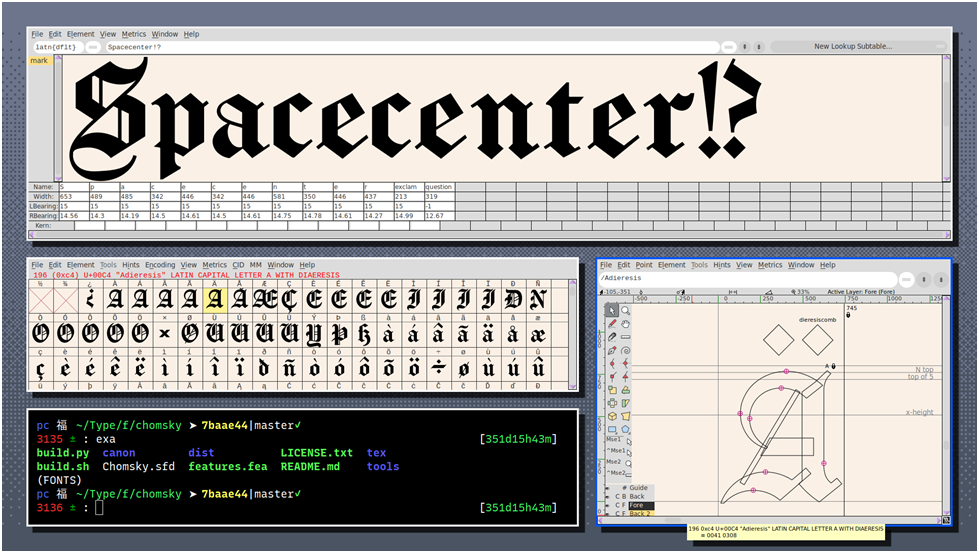Select the Spiro spiral tool
979x553 pixels.
626,351
